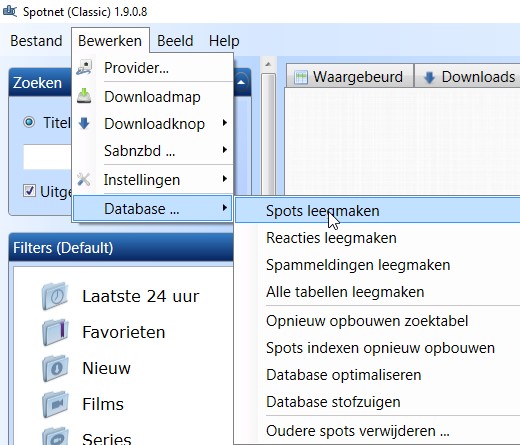The width and height of the screenshot is (520, 445).
Task: Open the Nieuw filter
Action: pyautogui.click(x=106, y=368)
